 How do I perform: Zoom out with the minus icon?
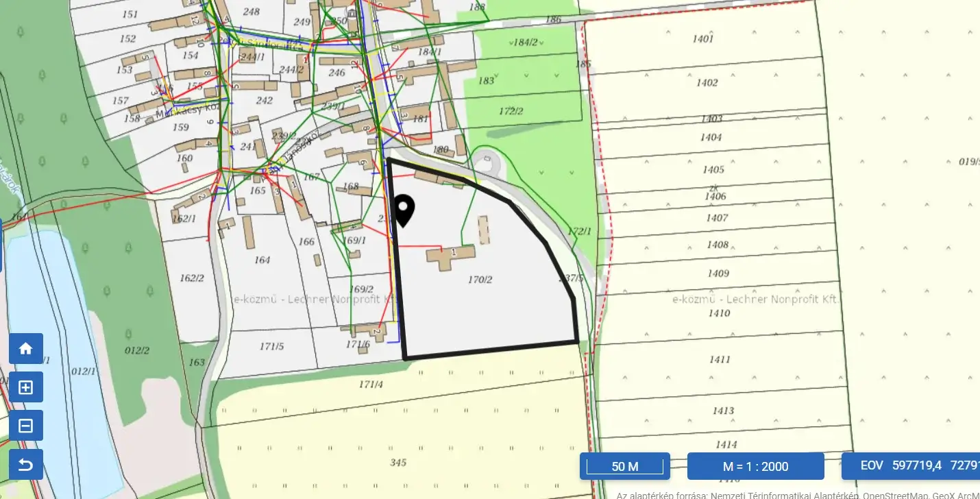[x=26, y=426]
